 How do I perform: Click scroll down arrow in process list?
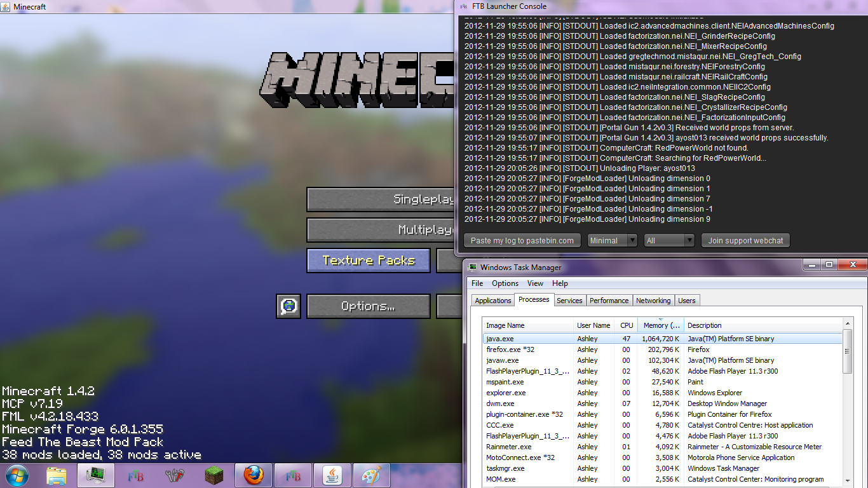pyautogui.click(x=847, y=480)
